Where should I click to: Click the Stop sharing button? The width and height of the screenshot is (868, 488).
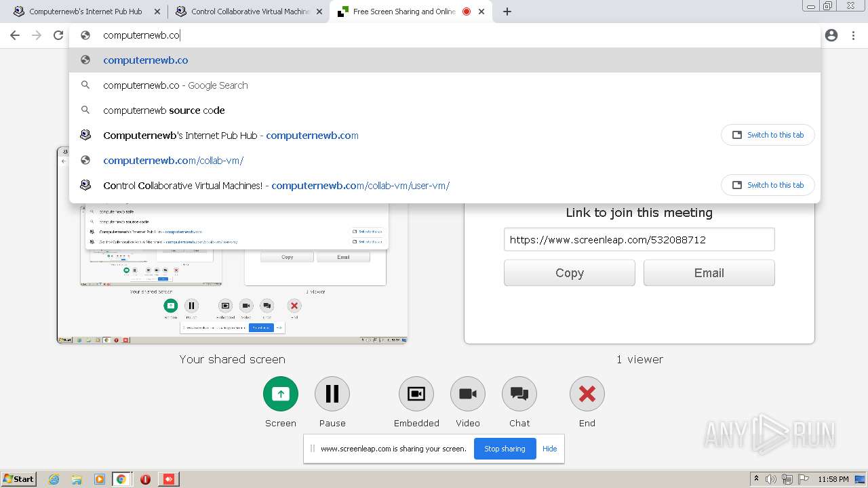point(505,449)
